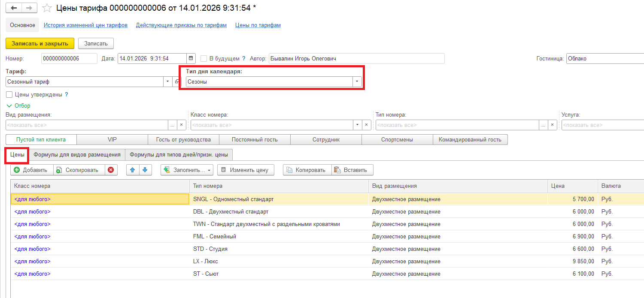Open the 'Заполнить...' dropdown button

point(187,170)
